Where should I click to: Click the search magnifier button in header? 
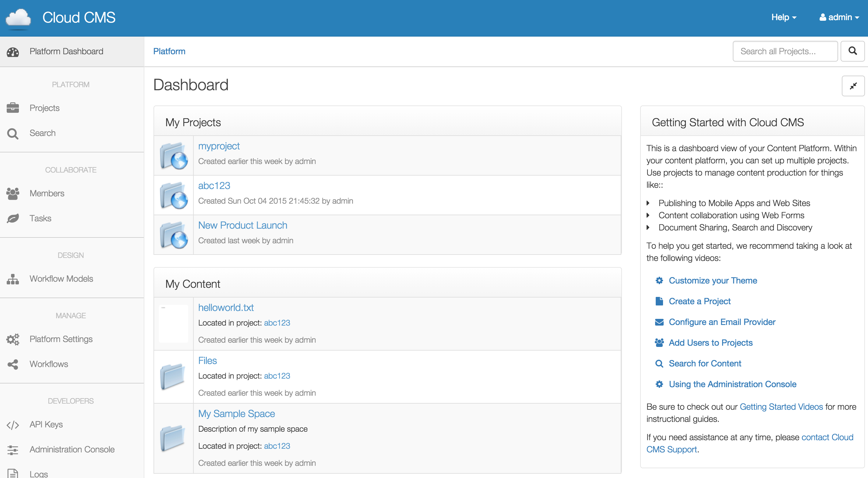[852, 51]
